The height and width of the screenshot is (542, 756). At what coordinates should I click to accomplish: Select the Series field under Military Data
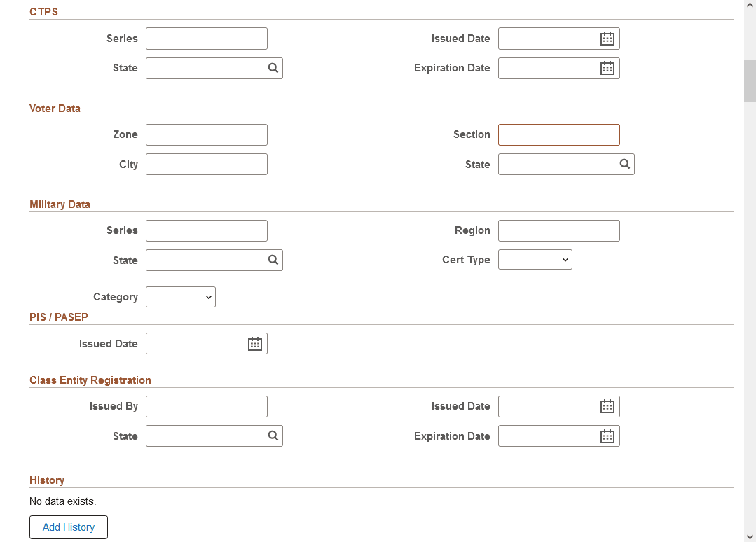pos(206,230)
